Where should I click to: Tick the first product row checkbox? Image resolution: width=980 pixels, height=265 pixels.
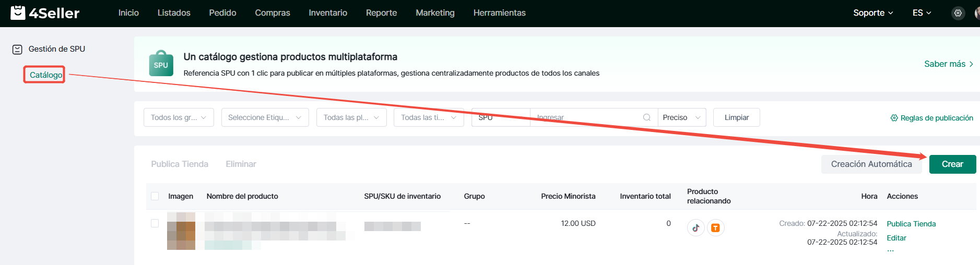[x=155, y=223]
